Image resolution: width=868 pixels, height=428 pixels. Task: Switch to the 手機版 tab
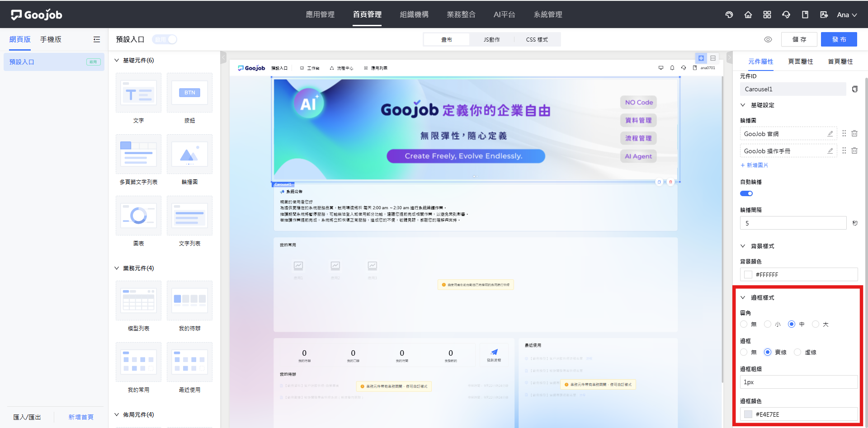[51, 39]
